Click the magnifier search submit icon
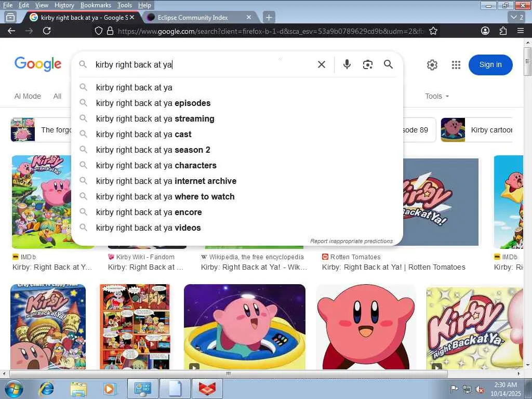This screenshot has height=399, width=532. click(x=388, y=64)
